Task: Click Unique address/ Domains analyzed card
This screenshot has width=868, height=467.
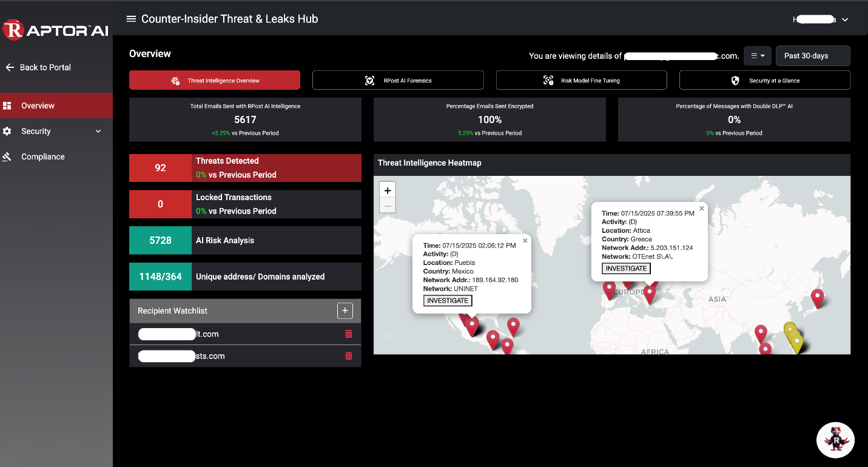Action: [x=245, y=277]
